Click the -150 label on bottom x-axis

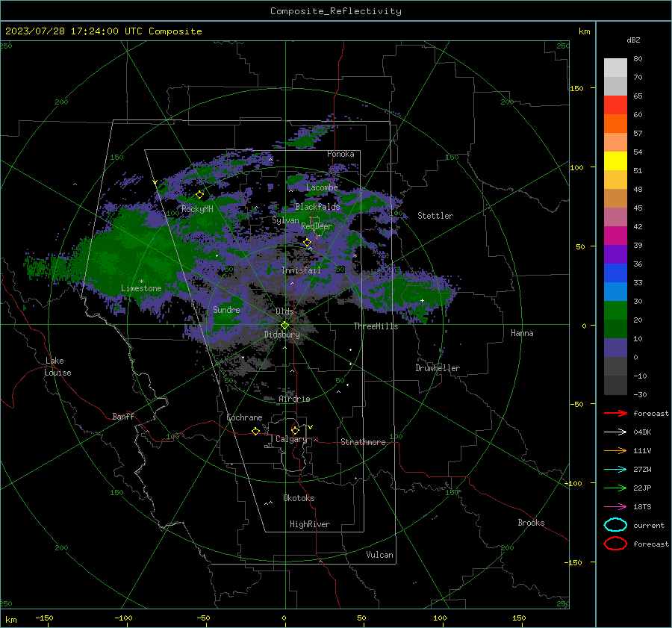click(44, 618)
